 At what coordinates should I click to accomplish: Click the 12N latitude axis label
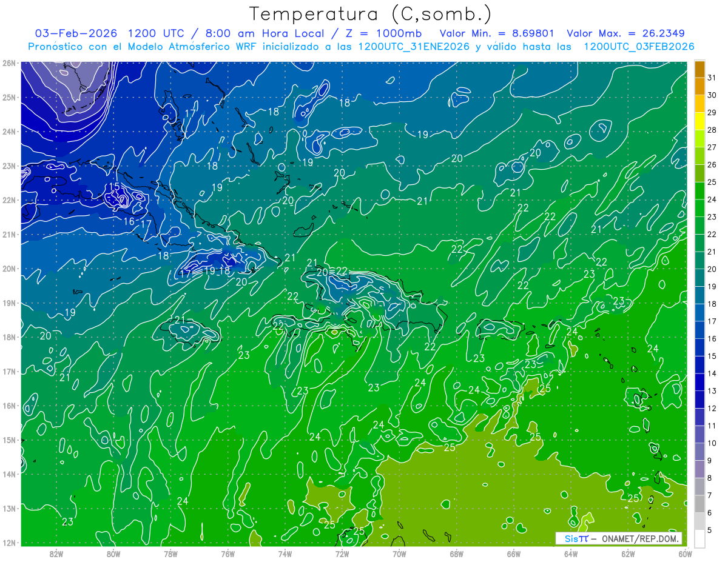click(x=9, y=543)
